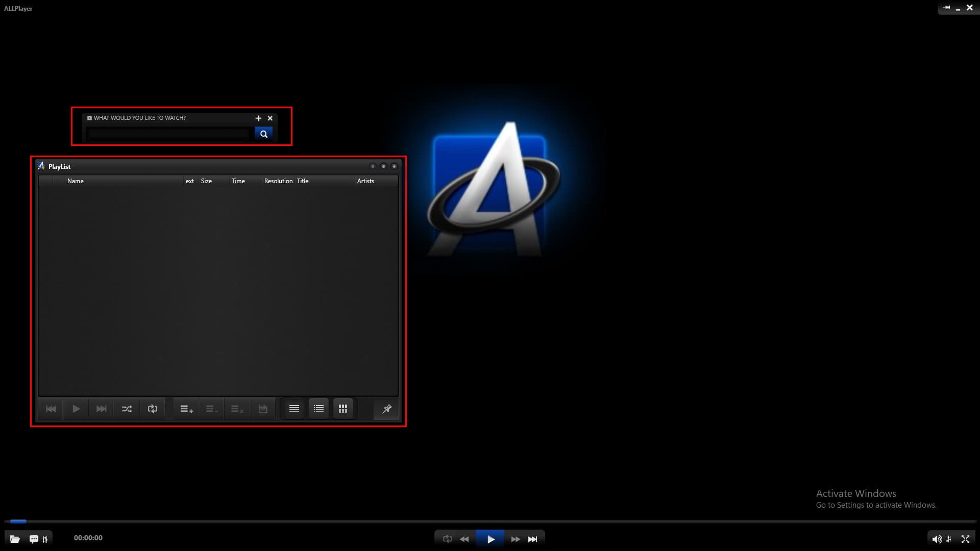Sort playlist by the Title column
980x551 pixels.
(x=325, y=181)
